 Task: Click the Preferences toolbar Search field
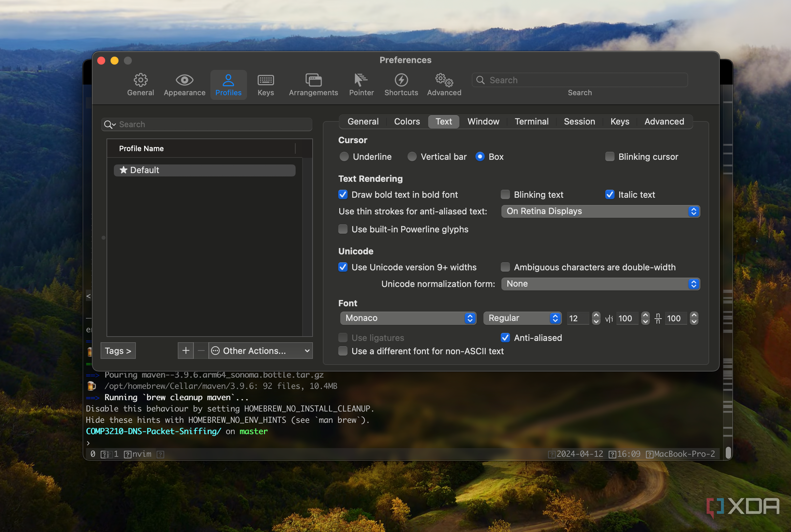[x=580, y=80]
